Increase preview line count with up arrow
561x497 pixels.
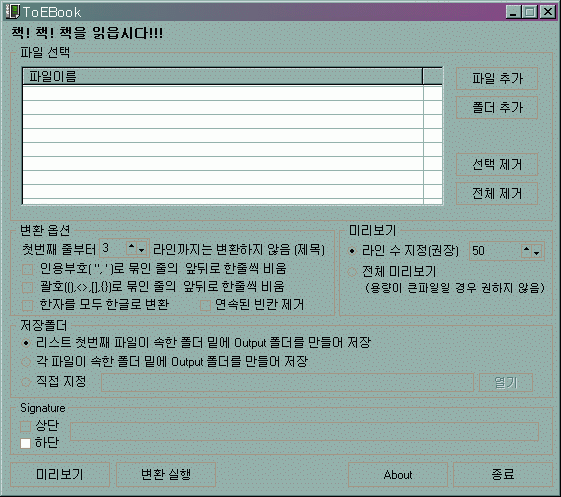click(x=526, y=249)
